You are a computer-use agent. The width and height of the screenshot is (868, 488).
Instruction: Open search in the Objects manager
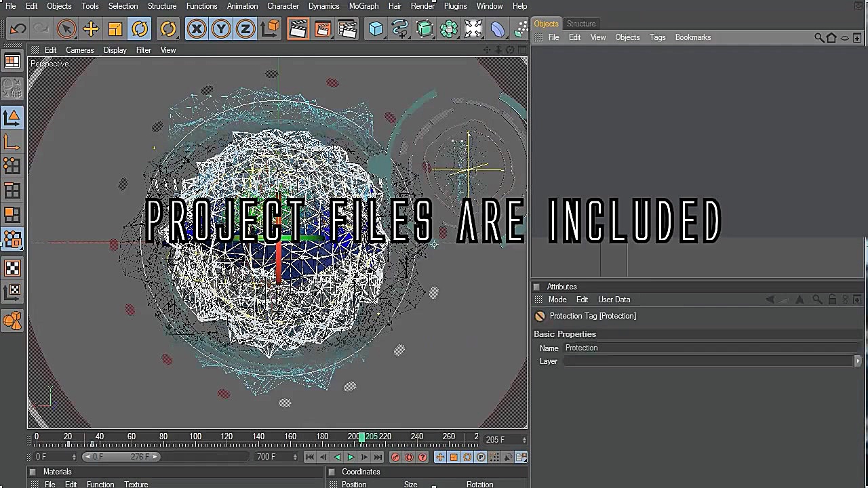(819, 38)
